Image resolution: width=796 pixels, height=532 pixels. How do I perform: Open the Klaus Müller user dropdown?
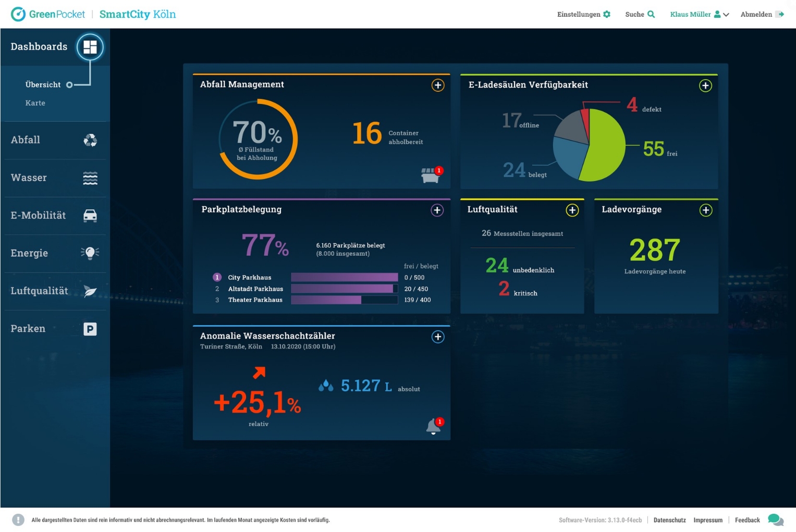[x=699, y=15]
